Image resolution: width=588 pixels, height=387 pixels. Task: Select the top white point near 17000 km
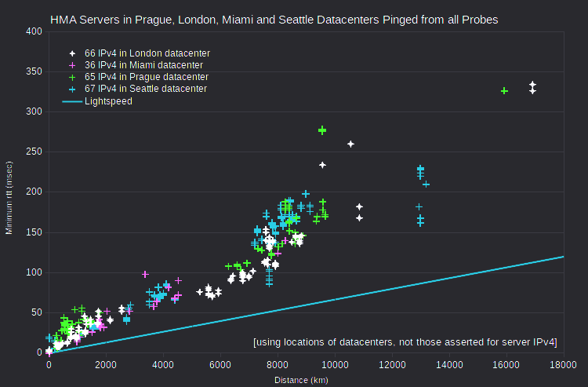point(532,85)
